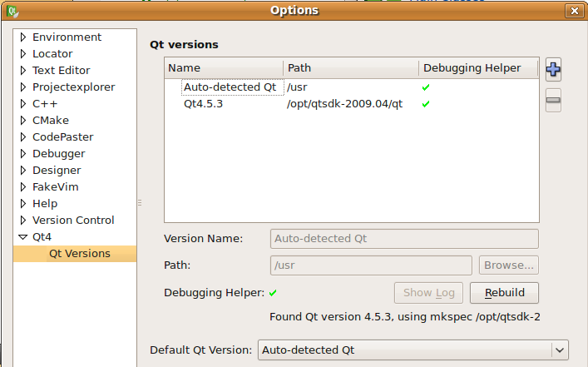Click the Browse... button
588x367 pixels.
pos(508,265)
